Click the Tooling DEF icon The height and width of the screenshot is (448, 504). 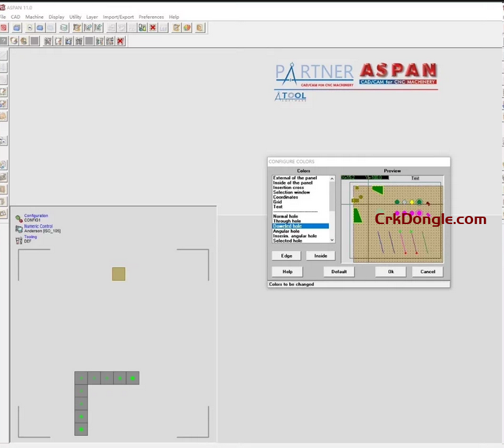click(19, 239)
